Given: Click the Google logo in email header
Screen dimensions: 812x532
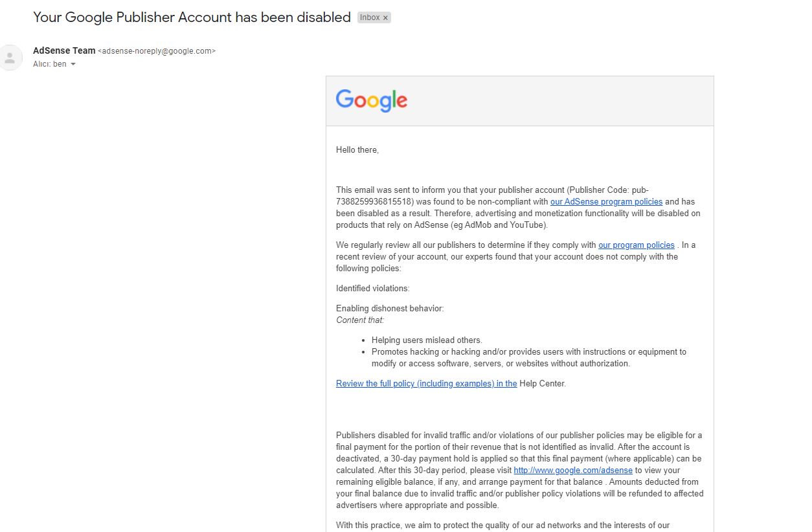Looking at the screenshot, I should click(x=372, y=101).
